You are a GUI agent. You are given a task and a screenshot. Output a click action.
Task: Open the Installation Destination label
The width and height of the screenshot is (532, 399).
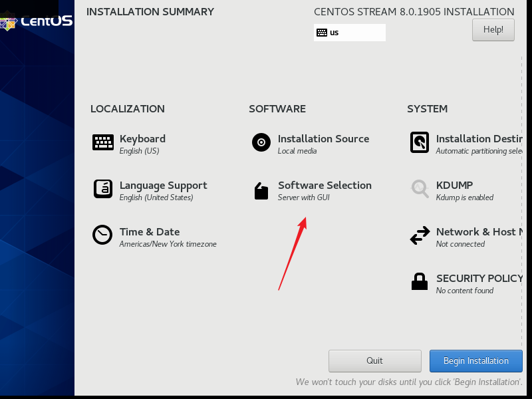coord(479,139)
